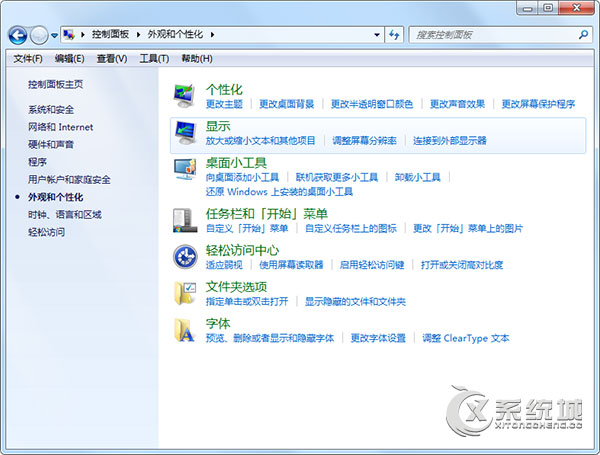
Task: Click the 更改声音效果 link
Action: (457, 104)
